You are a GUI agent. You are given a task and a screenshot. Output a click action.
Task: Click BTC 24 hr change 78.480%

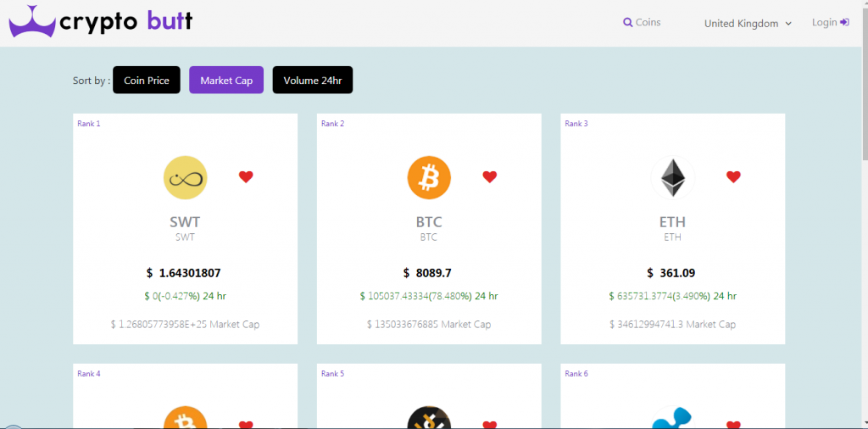tap(428, 296)
